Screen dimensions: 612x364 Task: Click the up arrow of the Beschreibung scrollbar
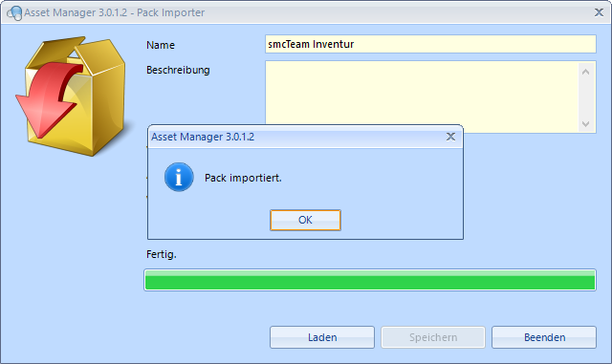click(585, 72)
